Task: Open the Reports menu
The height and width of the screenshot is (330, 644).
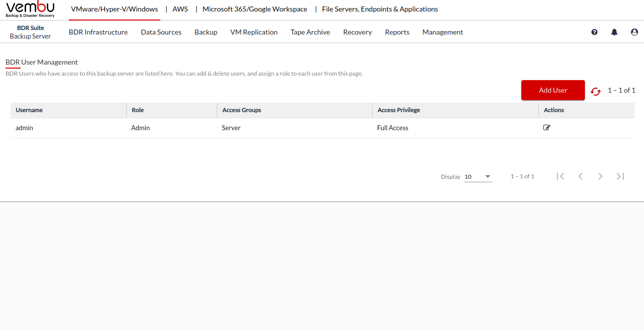Action: [397, 32]
